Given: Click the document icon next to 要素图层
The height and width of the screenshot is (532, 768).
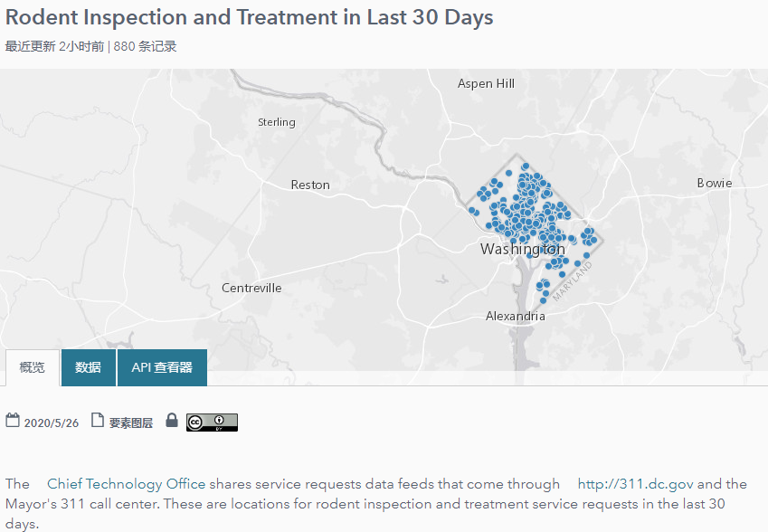Looking at the screenshot, I should 98,421.
